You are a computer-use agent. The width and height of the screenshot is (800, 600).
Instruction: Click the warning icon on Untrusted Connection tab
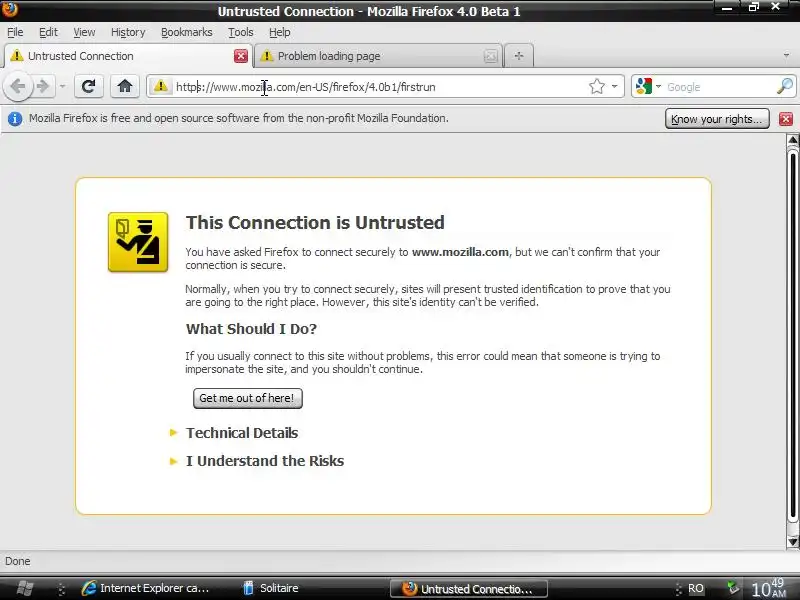[x=17, y=56]
